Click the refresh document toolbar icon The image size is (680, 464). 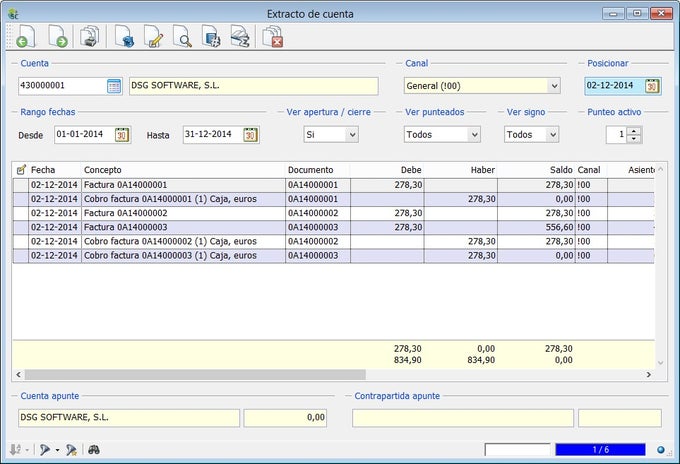tap(124, 39)
